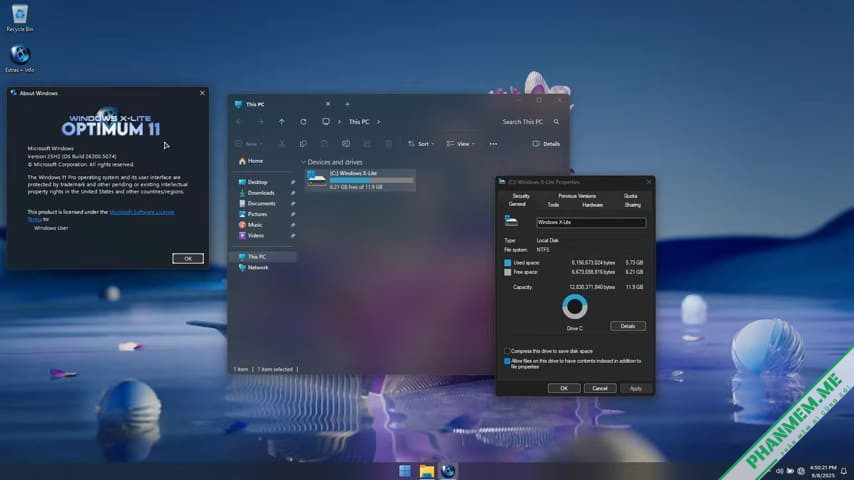The width and height of the screenshot is (854, 480).
Task: Click OK in the About Windows dialog
Action: [x=188, y=259]
